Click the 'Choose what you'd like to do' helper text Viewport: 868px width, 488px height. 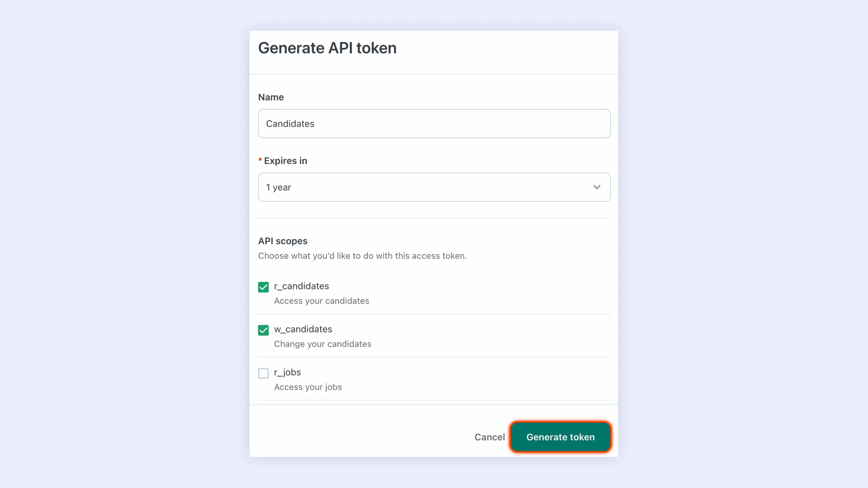coord(362,256)
